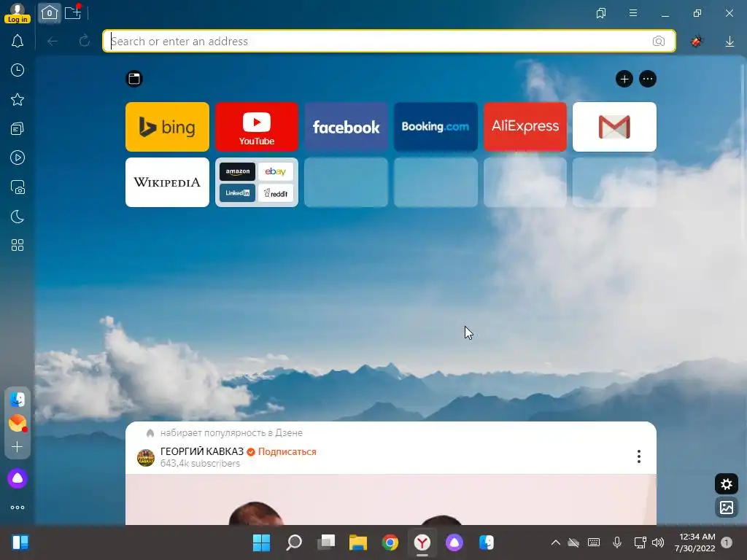747x560 pixels.
Task: Open the Wikipedia tile
Action: point(167,182)
